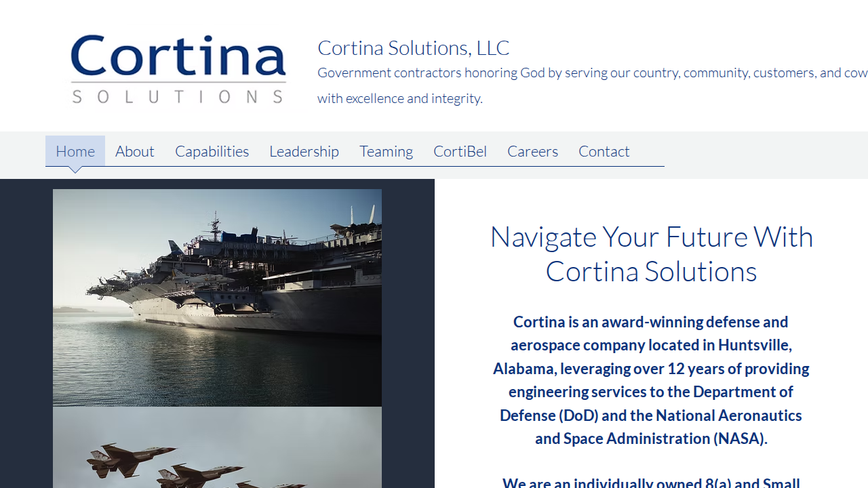The width and height of the screenshot is (868, 488).
Task: Open the Capabilities navigation item
Action: [x=212, y=151]
